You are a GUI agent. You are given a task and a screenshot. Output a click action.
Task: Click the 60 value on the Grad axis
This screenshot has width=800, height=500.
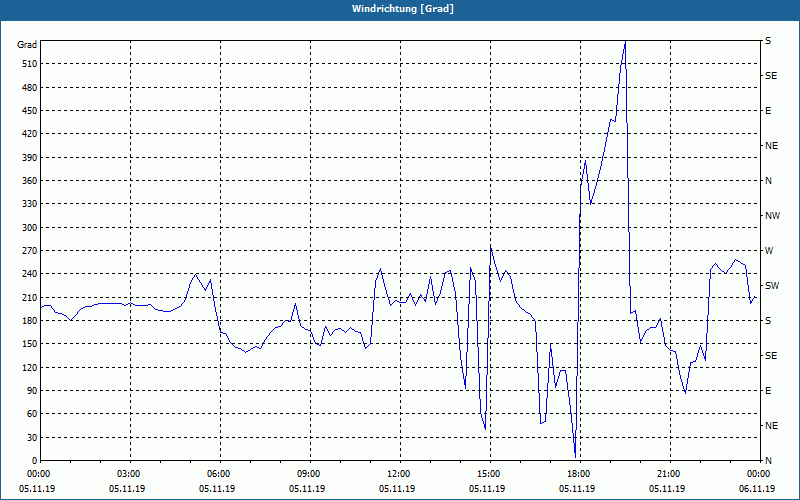point(32,414)
